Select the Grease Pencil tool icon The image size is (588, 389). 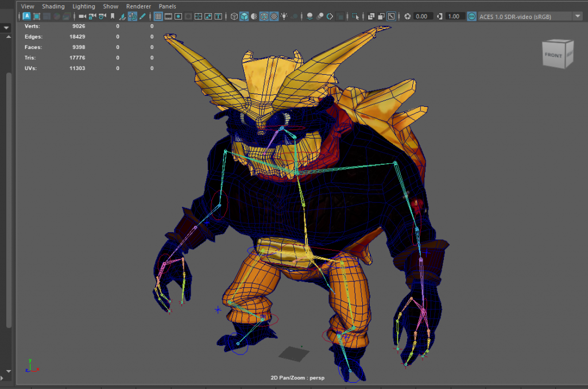click(142, 16)
